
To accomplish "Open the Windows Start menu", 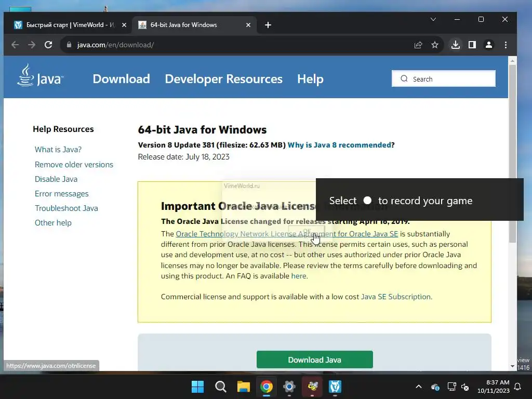I will tap(197, 387).
